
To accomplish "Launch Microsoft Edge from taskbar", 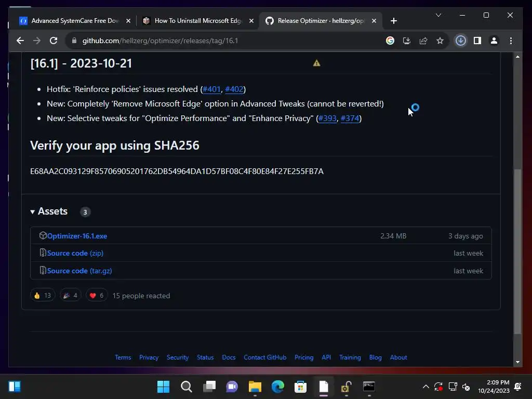I will point(277,387).
